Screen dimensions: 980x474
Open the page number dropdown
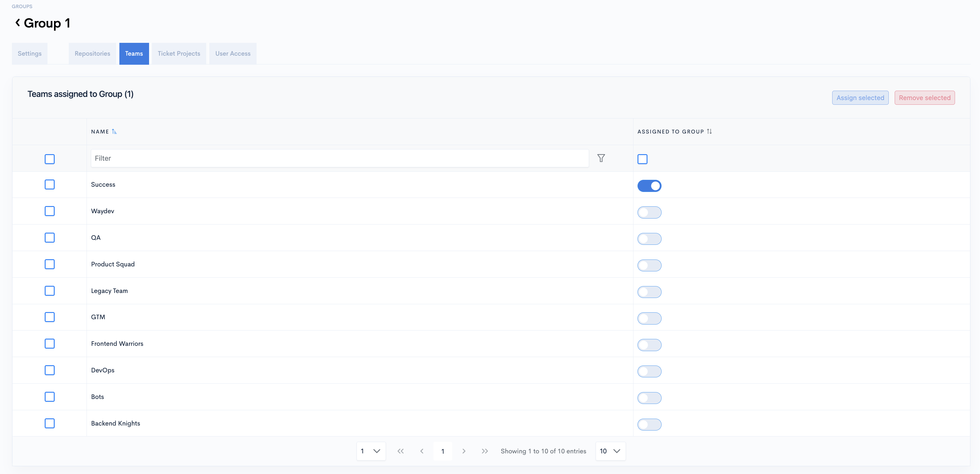(x=371, y=451)
